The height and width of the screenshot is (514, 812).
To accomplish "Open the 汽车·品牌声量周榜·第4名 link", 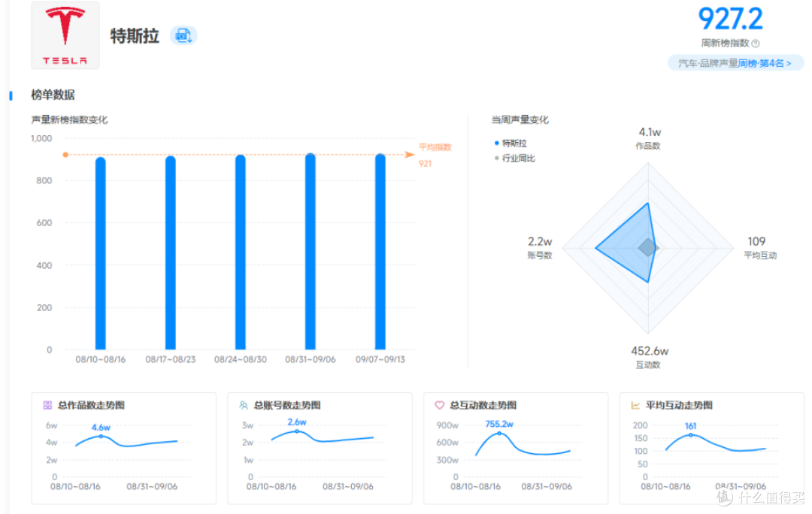I will click(x=735, y=63).
